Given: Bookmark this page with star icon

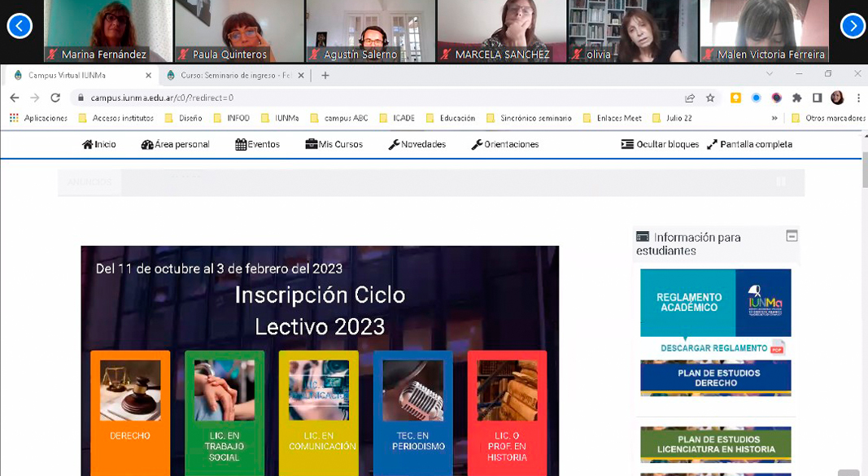Looking at the screenshot, I should (x=710, y=98).
